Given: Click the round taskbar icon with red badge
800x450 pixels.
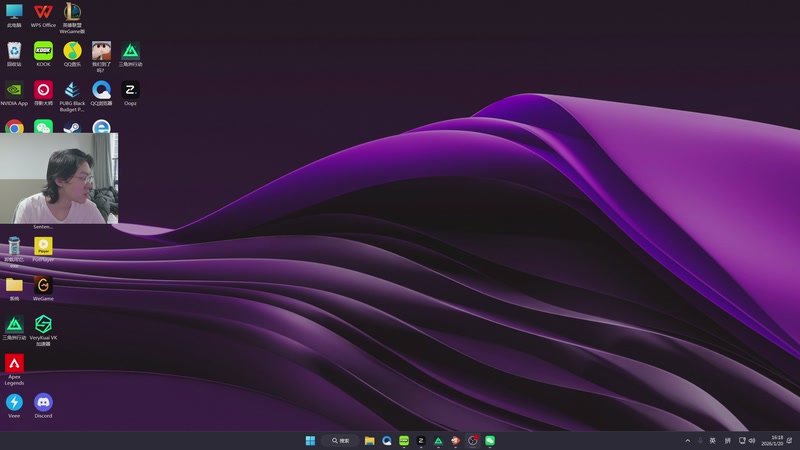Looking at the screenshot, I should [472, 441].
